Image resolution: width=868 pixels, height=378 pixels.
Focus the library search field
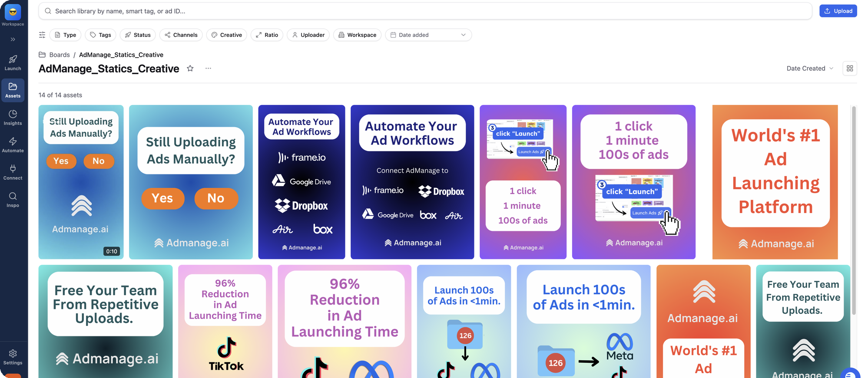pos(425,11)
